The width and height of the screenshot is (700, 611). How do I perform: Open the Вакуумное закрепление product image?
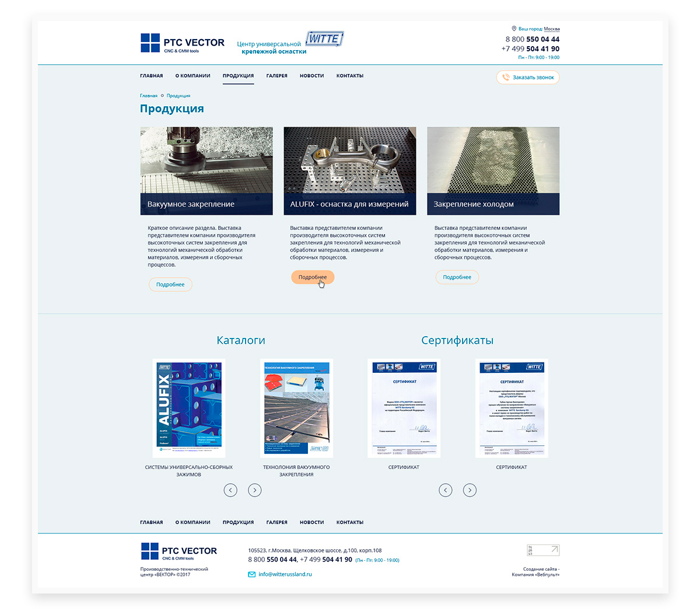206,171
